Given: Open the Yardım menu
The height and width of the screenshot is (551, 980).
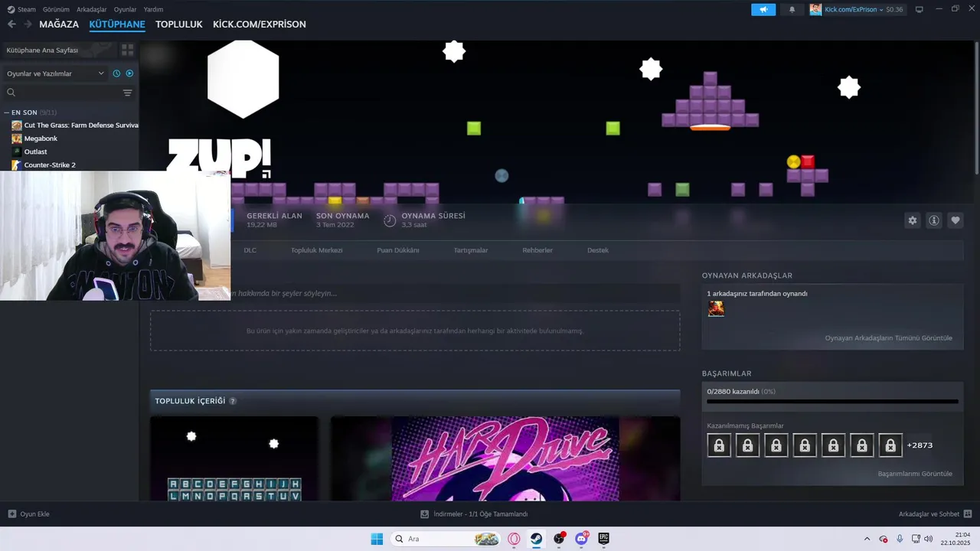Looking at the screenshot, I should (x=153, y=9).
